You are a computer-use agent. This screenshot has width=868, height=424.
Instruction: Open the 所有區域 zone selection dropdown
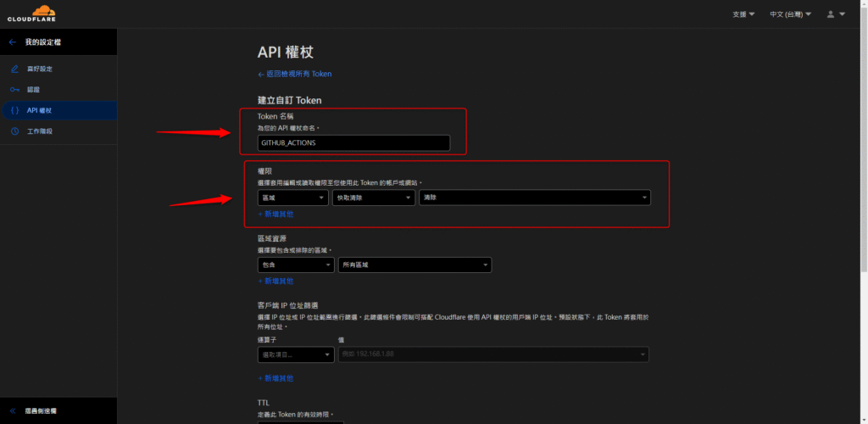[x=415, y=265]
